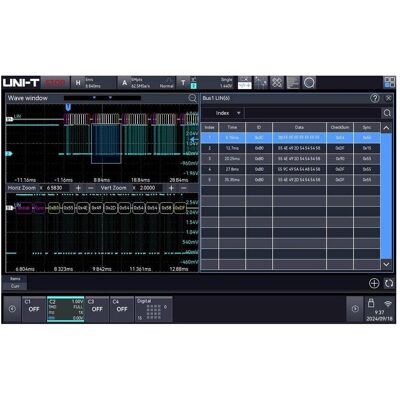The width and height of the screenshot is (400, 400).
Task: Open help for Bus1 LIN panel
Action: [x=375, y=98]
